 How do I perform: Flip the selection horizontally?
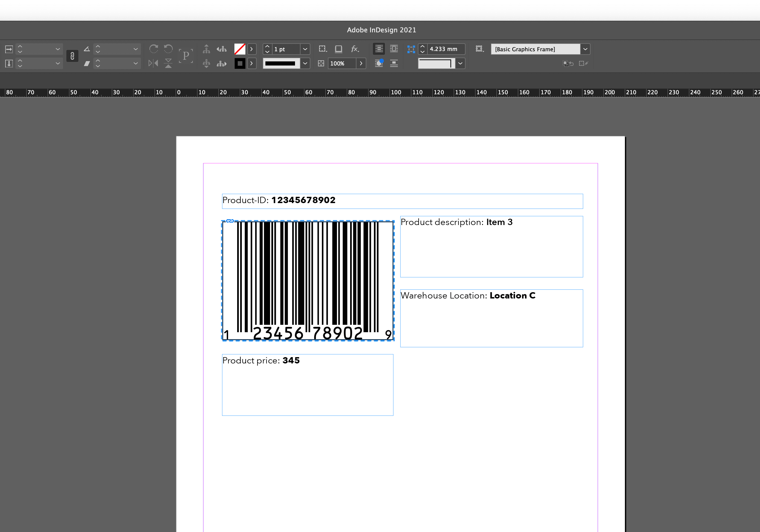[153, 63]
